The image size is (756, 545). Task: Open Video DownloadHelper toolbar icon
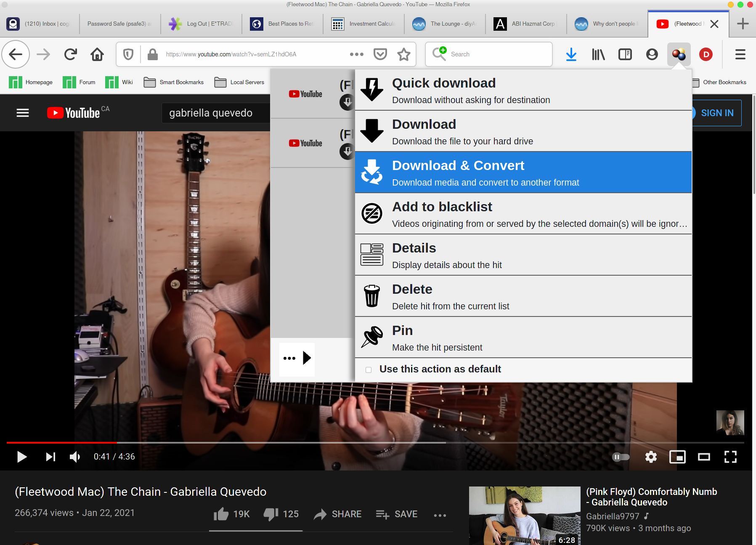pyautogui.click(x=679, y=54)
